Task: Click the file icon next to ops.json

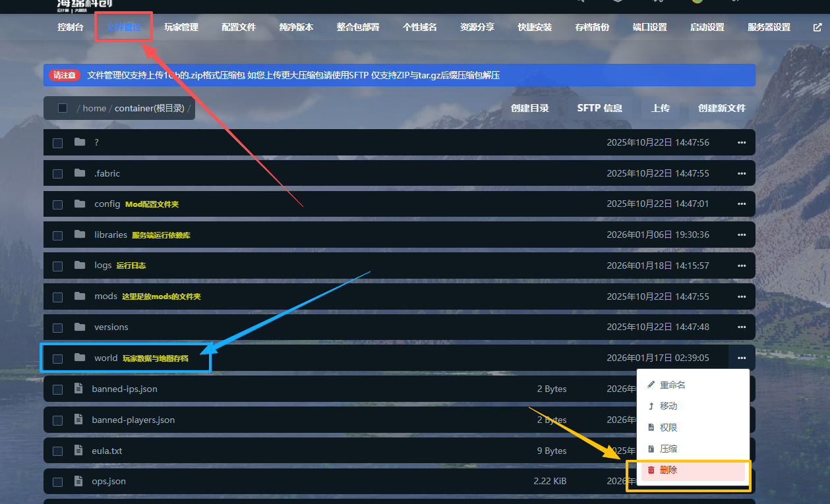Action: 79,481
